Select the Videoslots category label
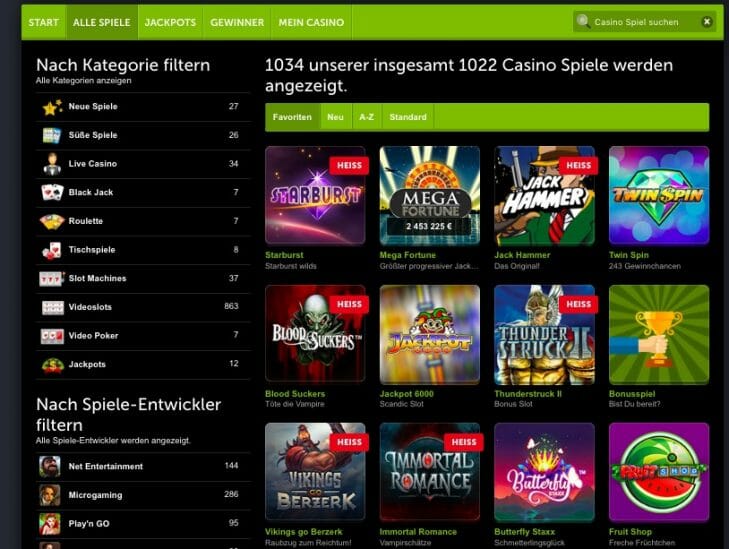 point(90,307)
